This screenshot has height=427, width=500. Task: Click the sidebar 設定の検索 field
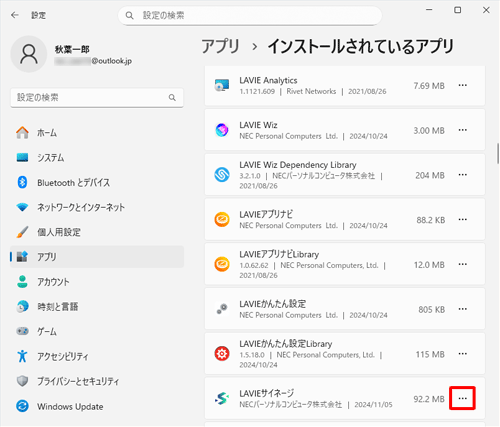click(97, 98)
